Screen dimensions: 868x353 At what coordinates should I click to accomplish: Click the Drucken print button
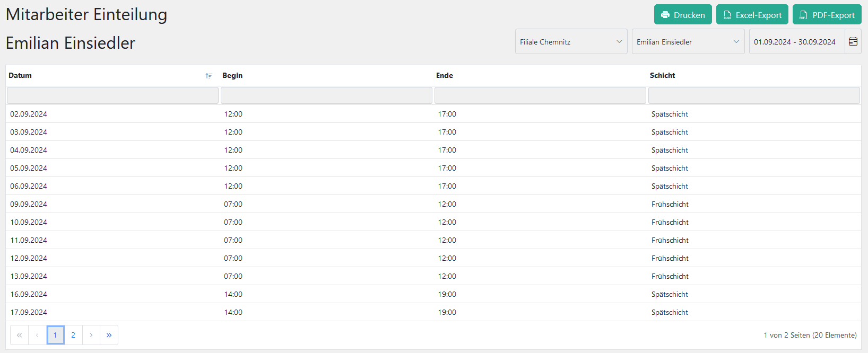pos(683,15)
